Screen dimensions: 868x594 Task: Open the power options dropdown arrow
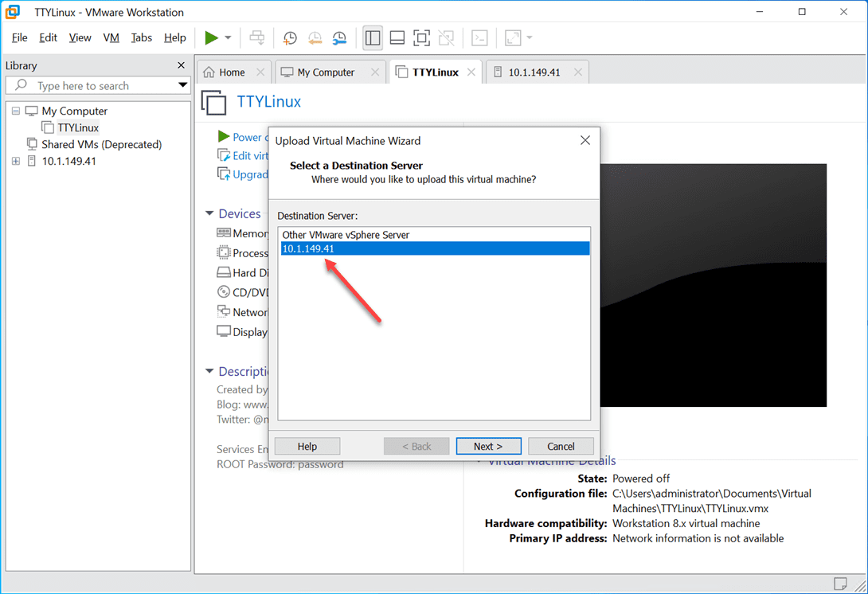(228, 37)
